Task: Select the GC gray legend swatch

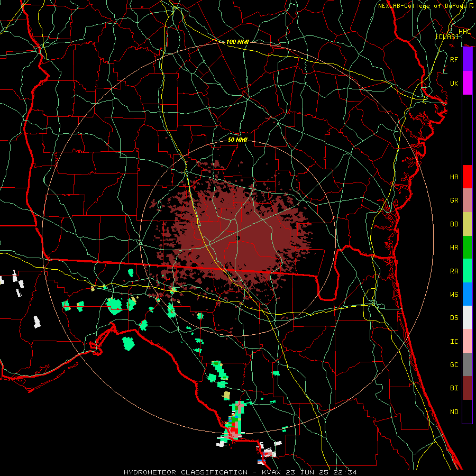Action: [x=467, y=364]
